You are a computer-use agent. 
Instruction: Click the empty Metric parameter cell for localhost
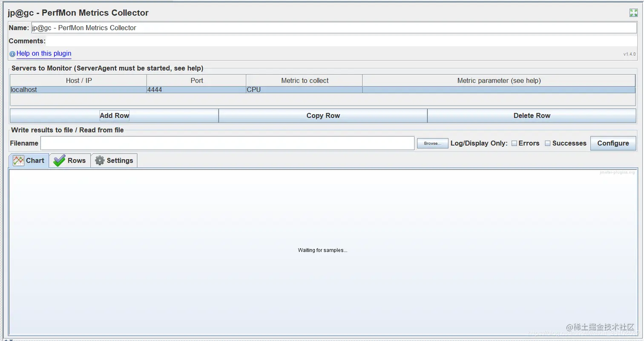pos(499,90)
